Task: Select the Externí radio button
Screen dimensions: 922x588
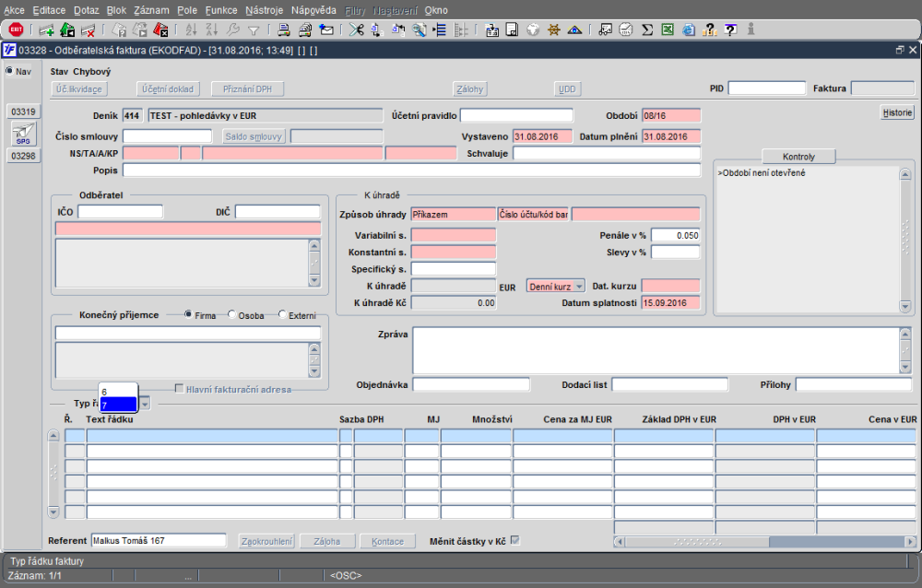Action: point(282,314)
